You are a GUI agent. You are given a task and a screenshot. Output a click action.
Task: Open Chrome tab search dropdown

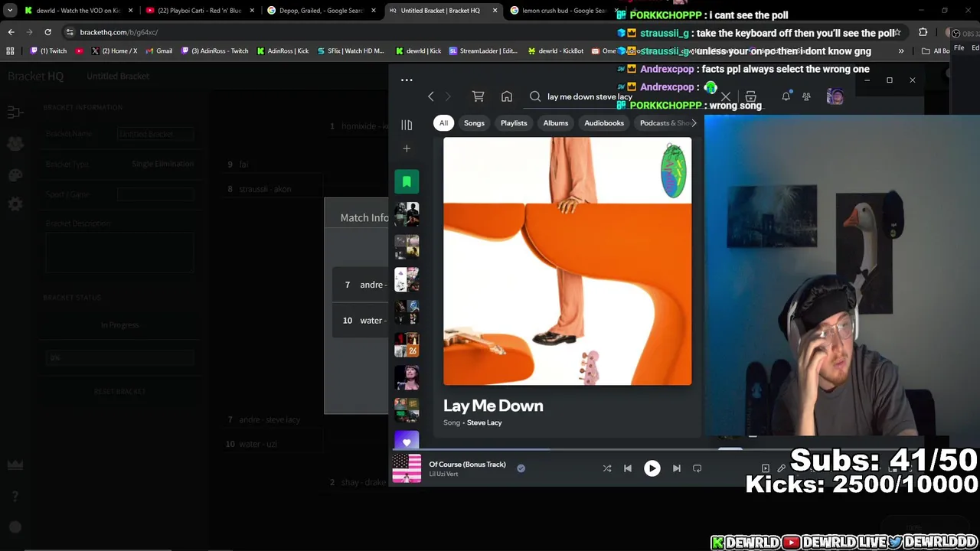click(10, 11)
